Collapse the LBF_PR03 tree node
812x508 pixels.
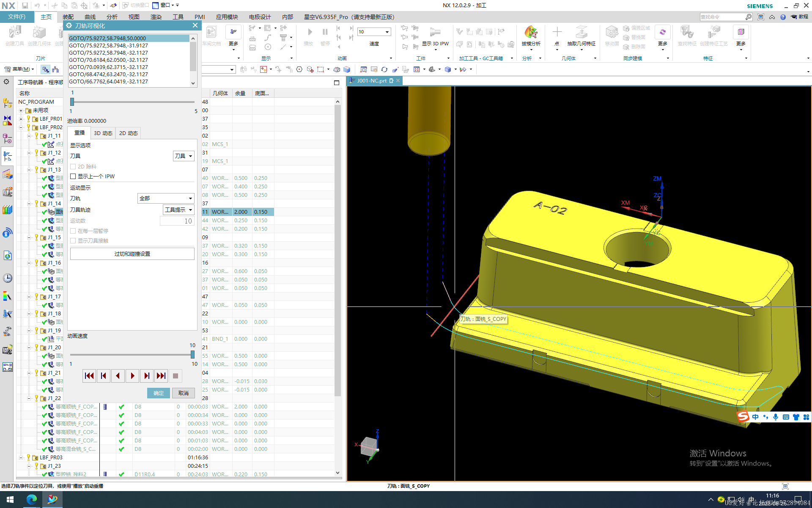point(21,458)
